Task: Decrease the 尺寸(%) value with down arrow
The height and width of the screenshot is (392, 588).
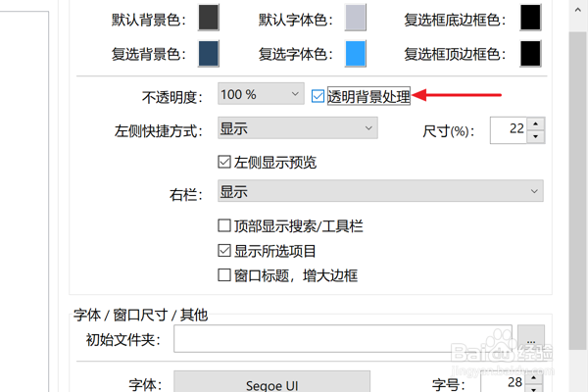Action: pyautogui.click(x=536, y=136)
